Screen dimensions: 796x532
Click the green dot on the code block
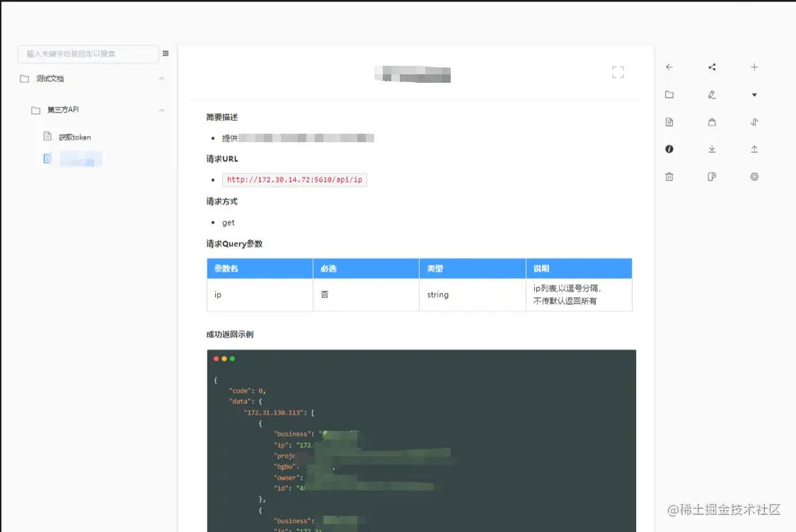tap(233, 359)
